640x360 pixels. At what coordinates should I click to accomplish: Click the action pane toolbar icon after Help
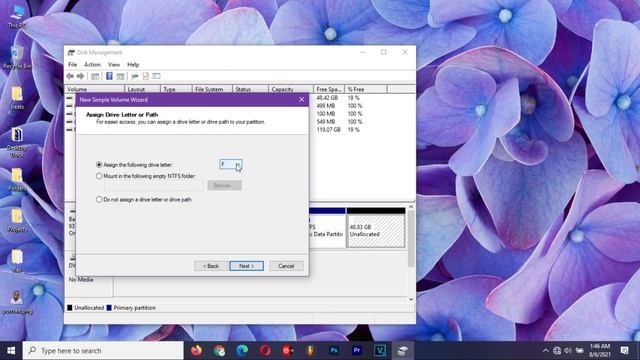[120, 76]
